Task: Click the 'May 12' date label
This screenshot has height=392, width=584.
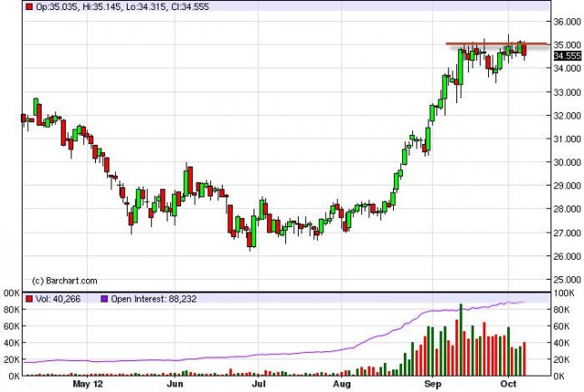Action: pos(88,384)
